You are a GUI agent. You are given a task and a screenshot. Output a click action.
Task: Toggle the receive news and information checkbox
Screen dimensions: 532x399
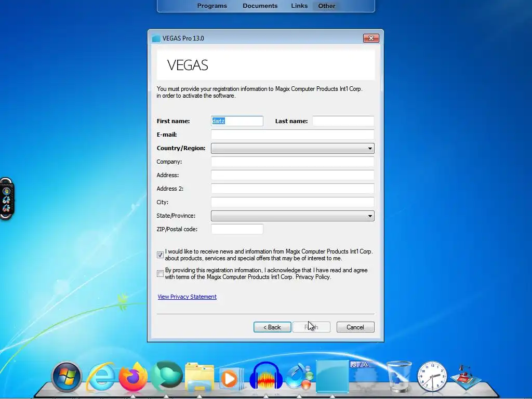coord(160,255)
